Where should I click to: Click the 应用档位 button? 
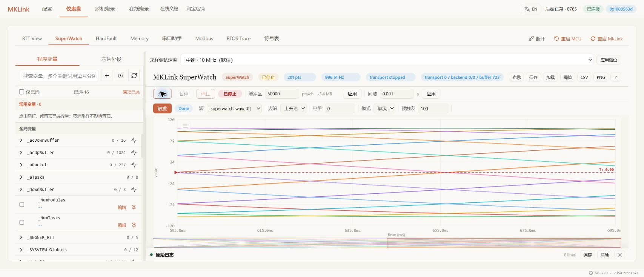609,60
